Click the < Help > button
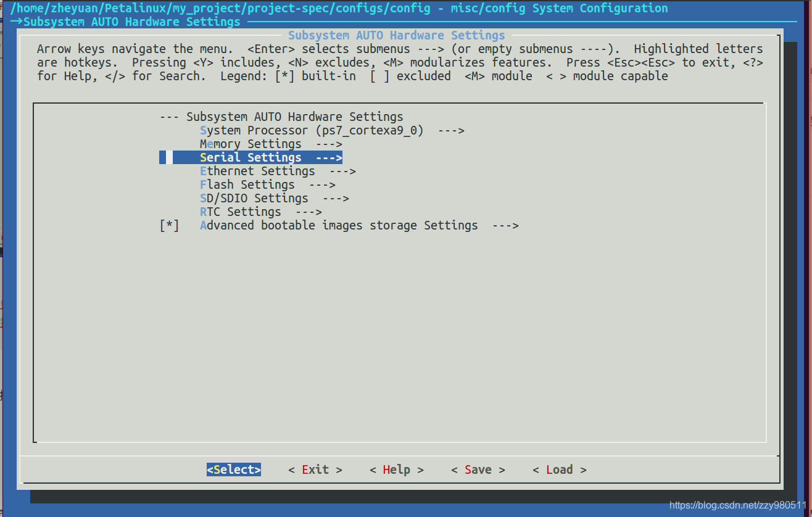812x517 pixels. coord(397,469)
